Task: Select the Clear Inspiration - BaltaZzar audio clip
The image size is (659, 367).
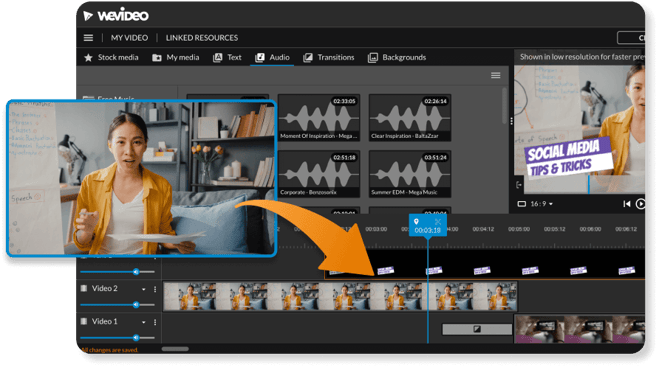Action: [x=410, y=117]
